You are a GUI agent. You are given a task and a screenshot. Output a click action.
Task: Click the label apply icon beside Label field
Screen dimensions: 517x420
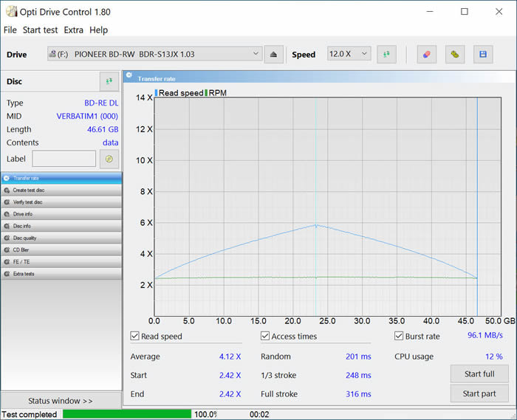(109, 159)
